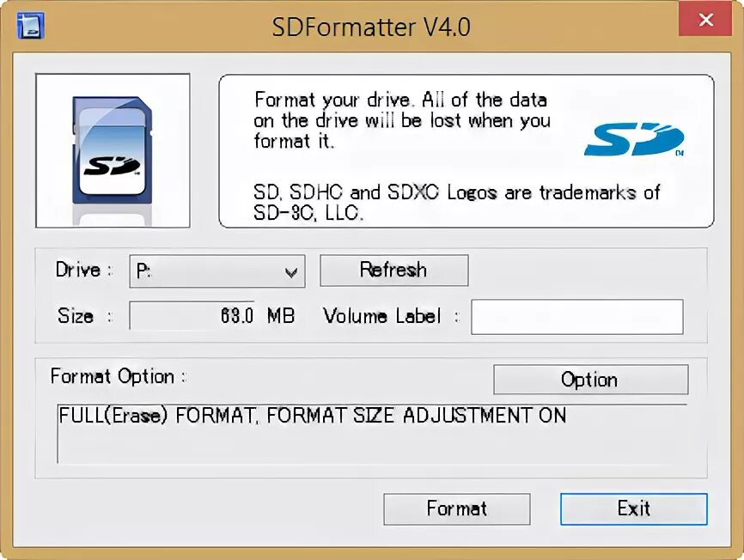Click the Exit button
Image resolution: width=744 pixels, height=560 pixels.
click(634, 508)
